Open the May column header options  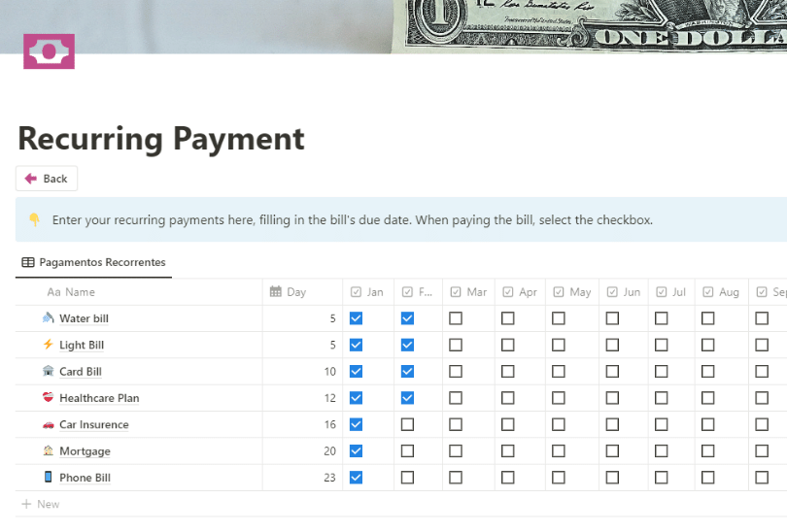571,292
